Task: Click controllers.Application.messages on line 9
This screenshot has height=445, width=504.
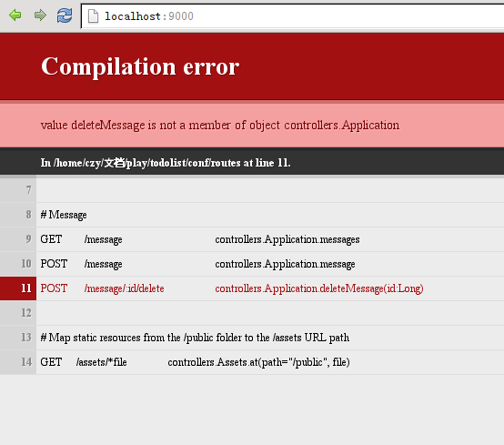Action: click(x=287, y=239)
